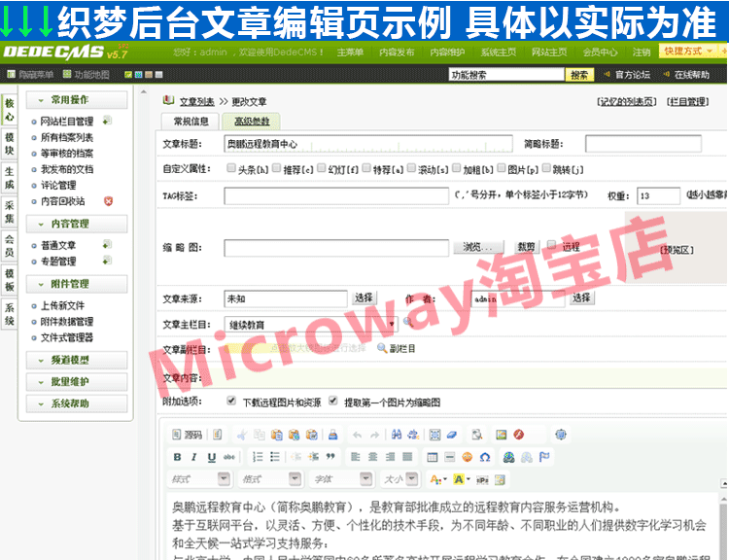Expand the 系统帮助 sidebar section
This screenshot has height=560, width=729.
coord(77,403)
